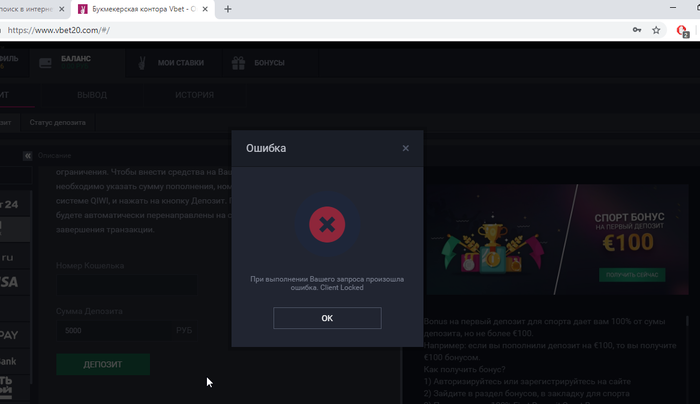Click the saved passwords key icon

[637, 30]
